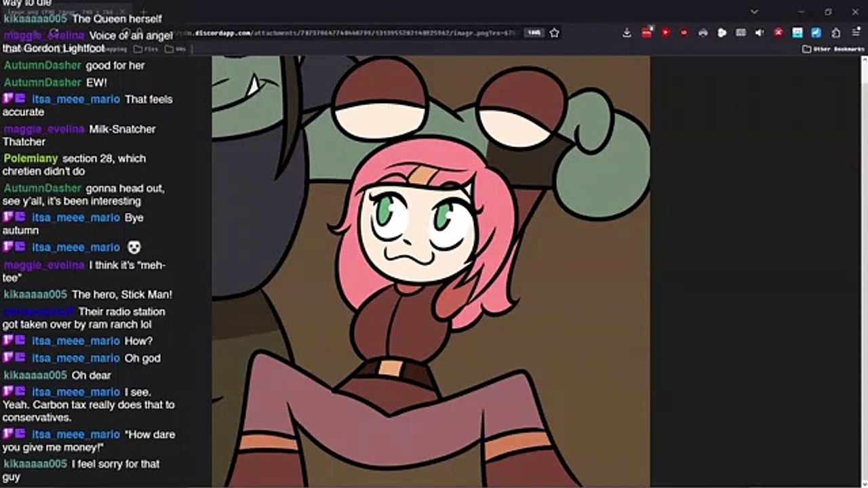The height and width of the screenshot is (488, 868).
Task: Click the "gonna head out" chat message
Action: click(83, 195)
